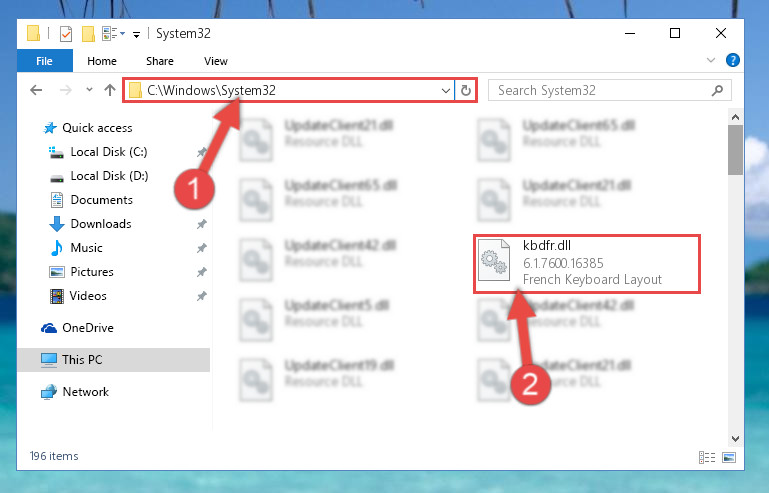Viewport: 769px width, 493px height.
Task: Click the Properties checkmark quick access icon
Action: tap(66, 34)
